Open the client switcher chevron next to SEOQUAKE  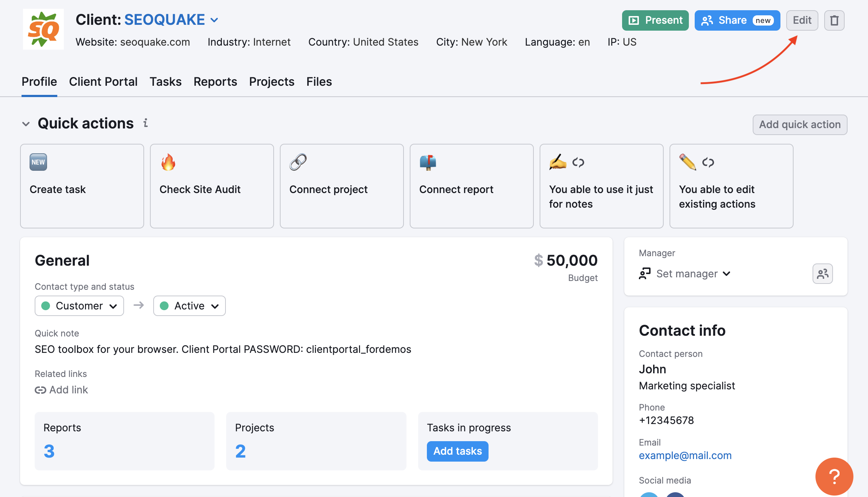[215, 20]
